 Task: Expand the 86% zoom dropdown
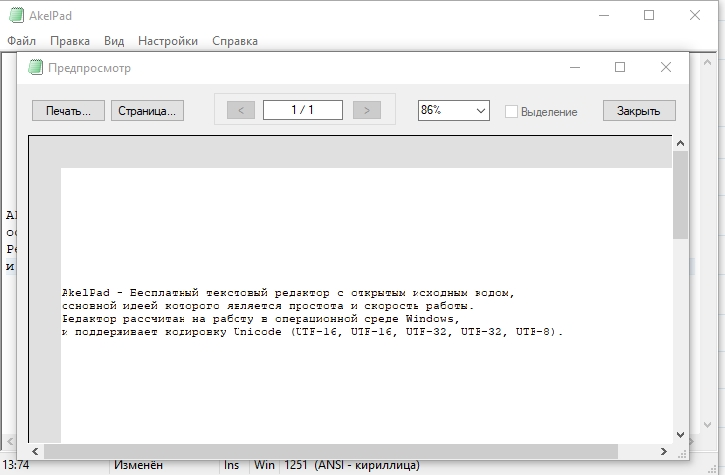(x=480, y=111)
